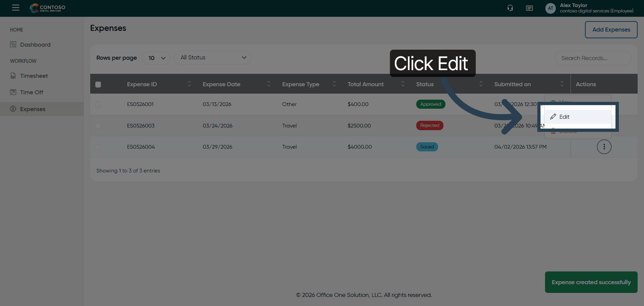Open three-dot actions menu for ES0526004

coord(604,147)
